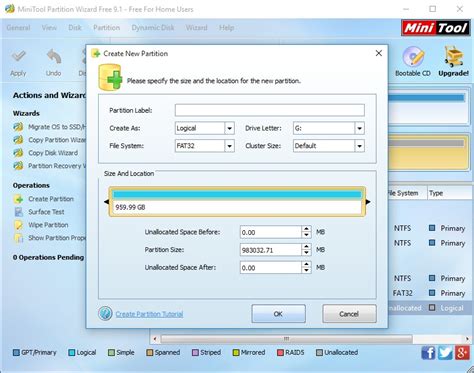
Task: Open the Partition menu
Action: (106, 28)
